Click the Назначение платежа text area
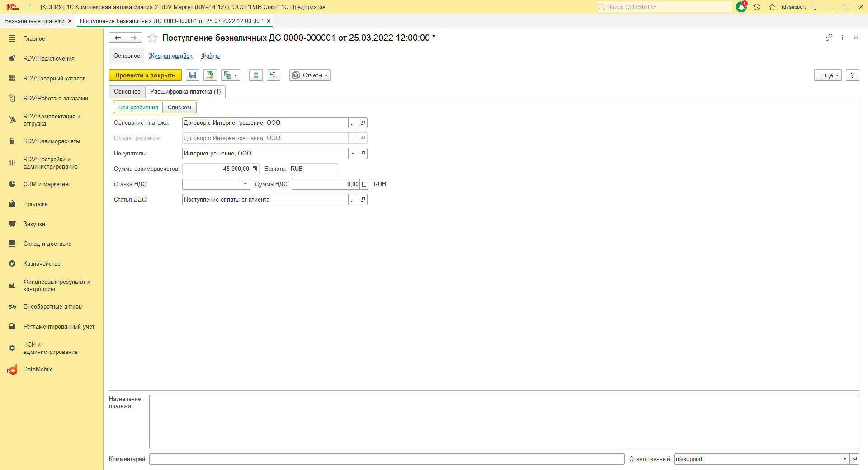Viewport: 868px width, 470px height. click(504, 422)
